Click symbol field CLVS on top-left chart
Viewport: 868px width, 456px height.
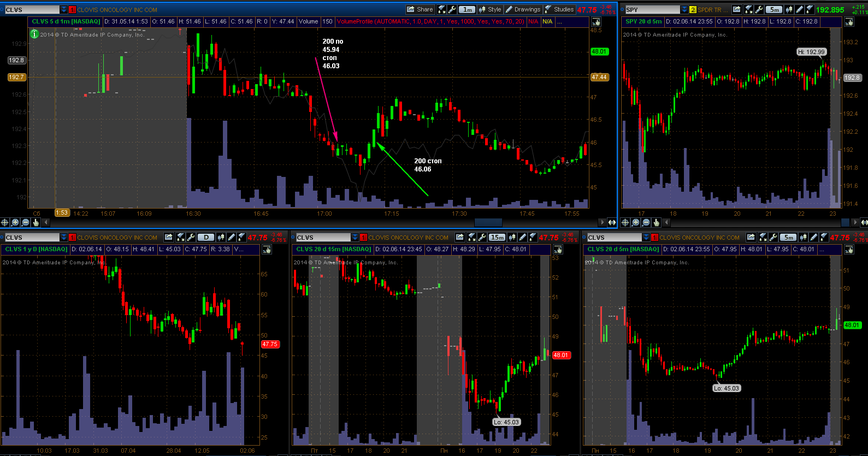(32, 10)
